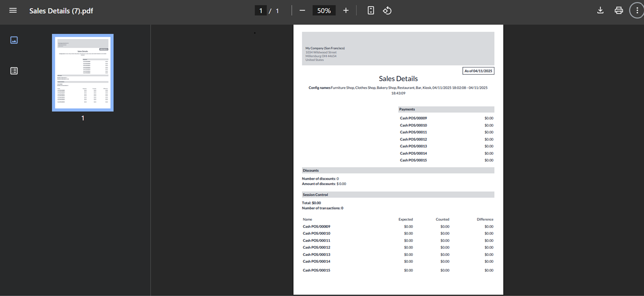Click the As of 04/11/2025 date box
The width and height of the screenshot is (644, 296).
478,71
